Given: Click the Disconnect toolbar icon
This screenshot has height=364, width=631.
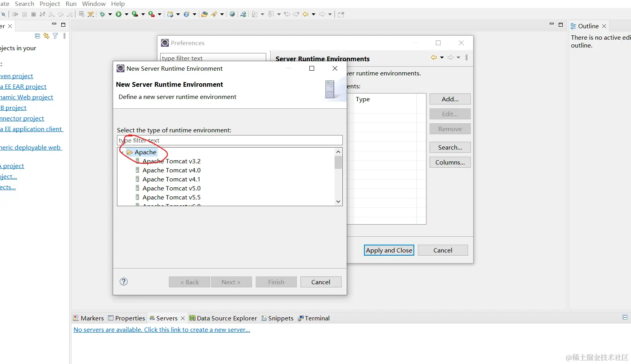Looking at the screenshot, I should pos(42,14).
